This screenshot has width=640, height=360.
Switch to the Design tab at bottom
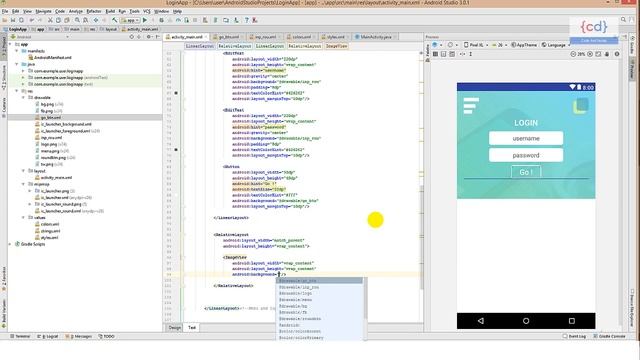point(175,327)
